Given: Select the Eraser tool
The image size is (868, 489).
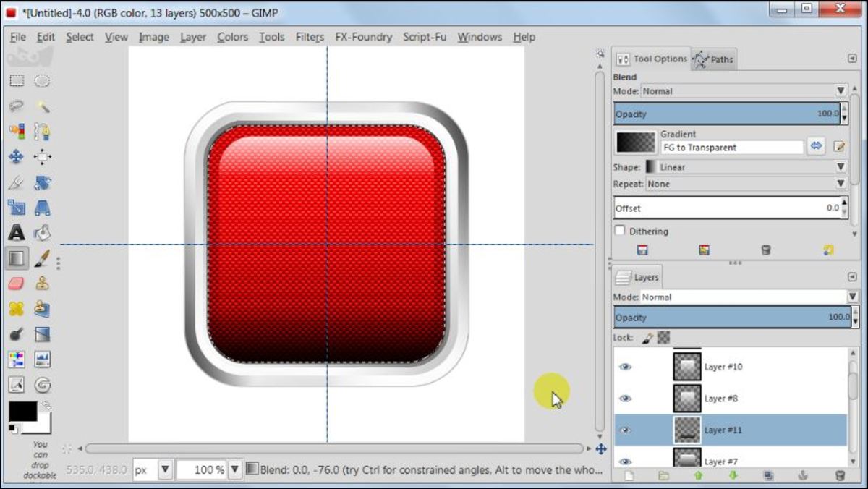Looking at the screenshot, I should (x=14, y=283).
